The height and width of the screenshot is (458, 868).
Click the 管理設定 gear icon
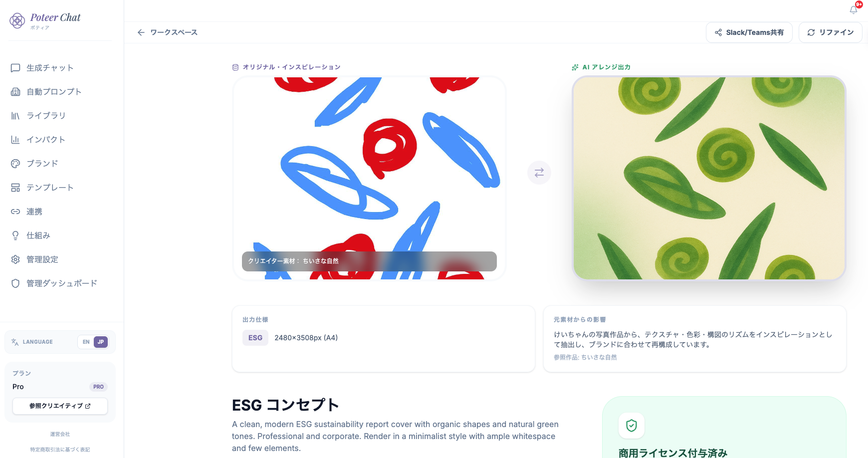coord(15,259)
